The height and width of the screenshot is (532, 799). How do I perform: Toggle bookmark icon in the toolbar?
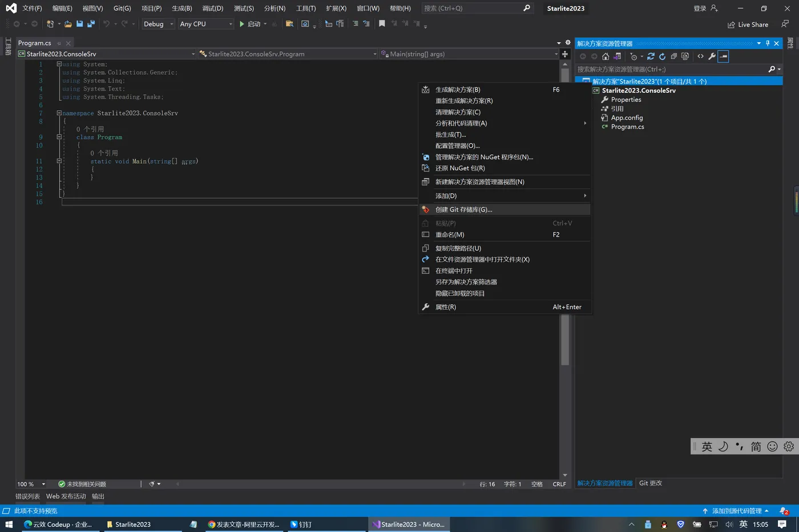pos(382,24)
